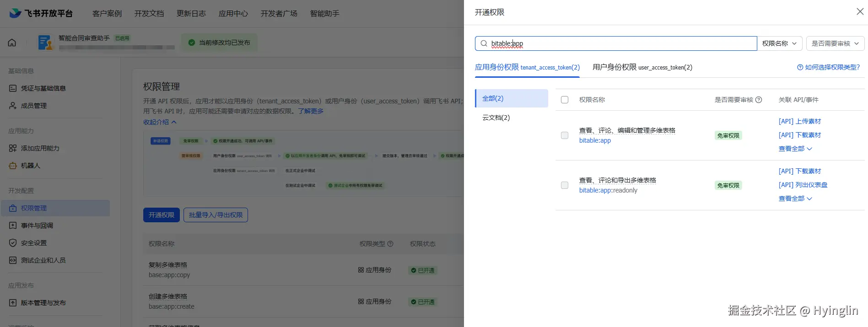Click the 版本管理与发布 upload icon
This screenshot has height=327, width=868.
coord(13,303)
